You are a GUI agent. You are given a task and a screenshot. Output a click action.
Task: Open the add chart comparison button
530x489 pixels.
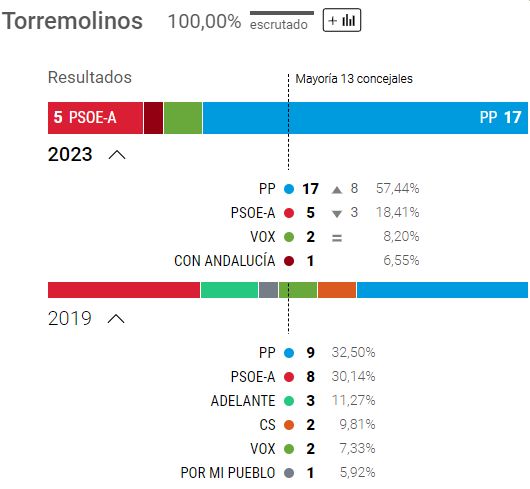(x=342, y=20)
